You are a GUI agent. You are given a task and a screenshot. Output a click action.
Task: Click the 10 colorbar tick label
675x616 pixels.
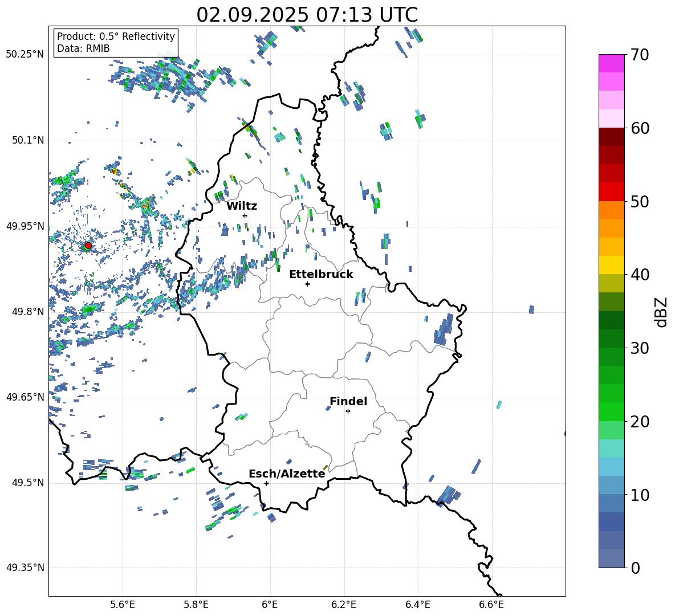point(640,495)
